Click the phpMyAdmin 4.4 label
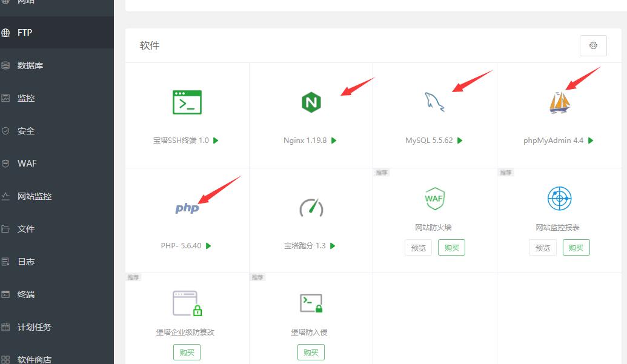 click(554, 141)
